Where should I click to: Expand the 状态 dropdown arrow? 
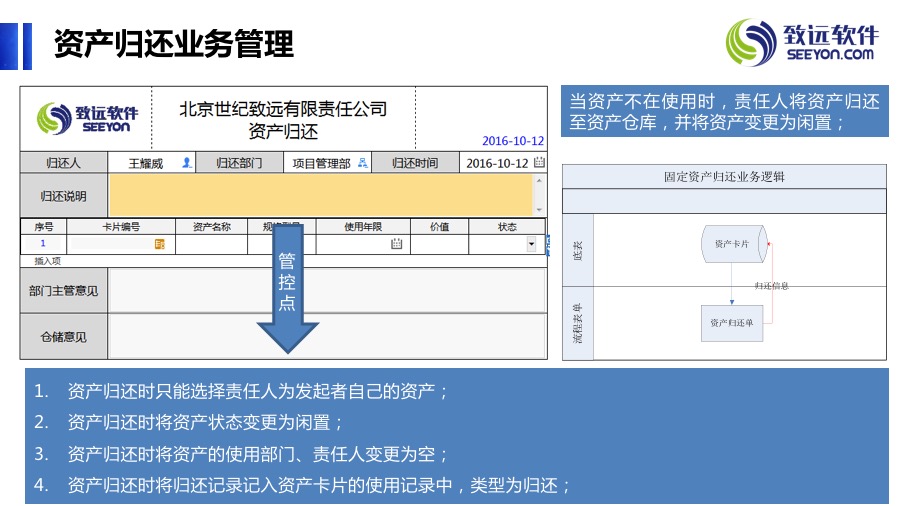[x=532, y=244]
